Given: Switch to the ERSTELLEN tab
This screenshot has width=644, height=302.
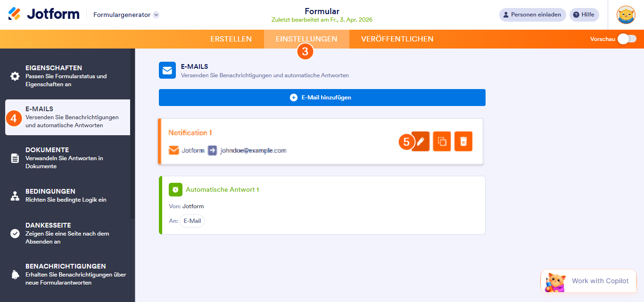Looking at the screenshot, I should [231, 39].
